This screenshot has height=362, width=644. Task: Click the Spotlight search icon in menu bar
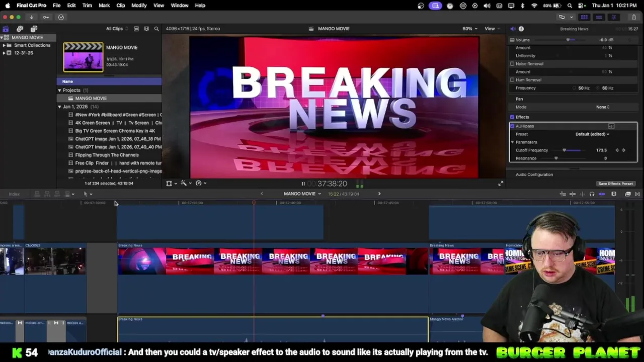(570, 6)
